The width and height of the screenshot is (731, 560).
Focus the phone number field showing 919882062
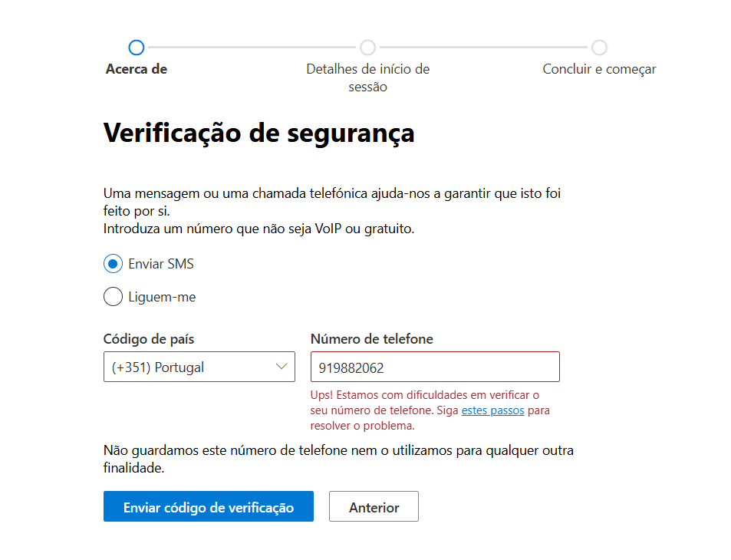[x=435, y=367]
